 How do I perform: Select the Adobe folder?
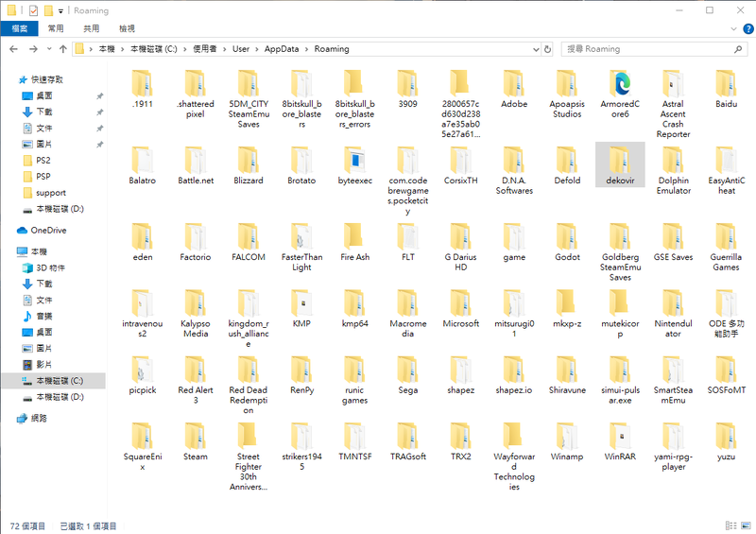pyautogui.click(x=514, y=89)
